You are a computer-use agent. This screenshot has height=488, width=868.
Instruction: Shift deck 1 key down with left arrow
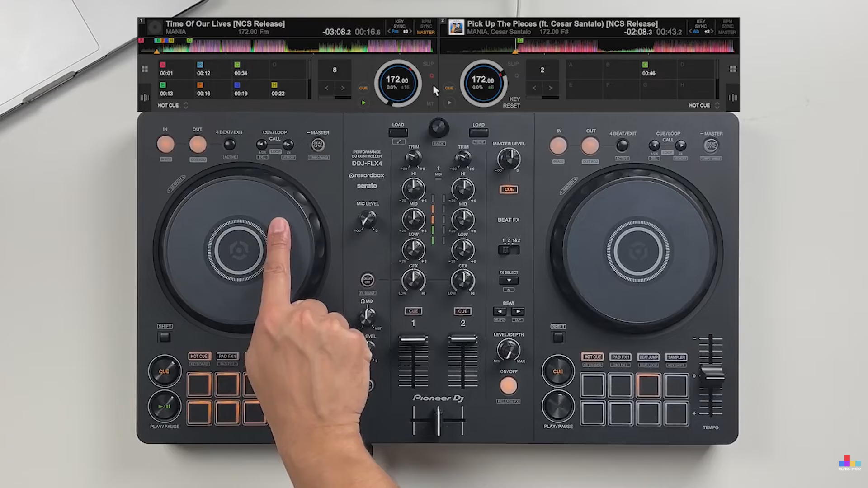click(389, 32)
